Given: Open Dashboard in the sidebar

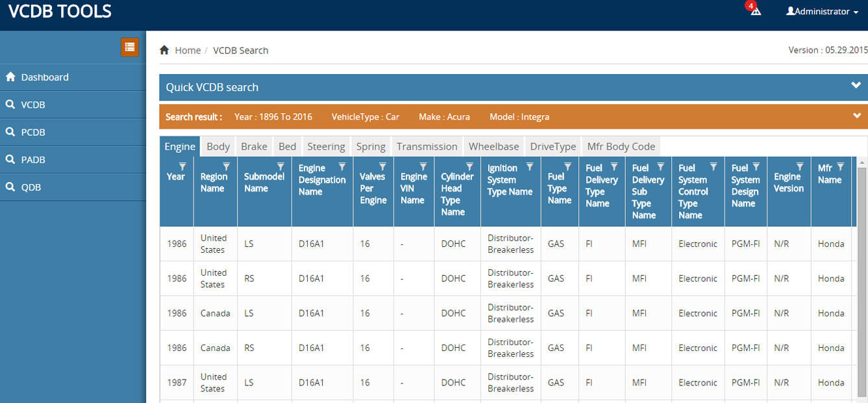Looking at the screenshot, I should point(73,77).
